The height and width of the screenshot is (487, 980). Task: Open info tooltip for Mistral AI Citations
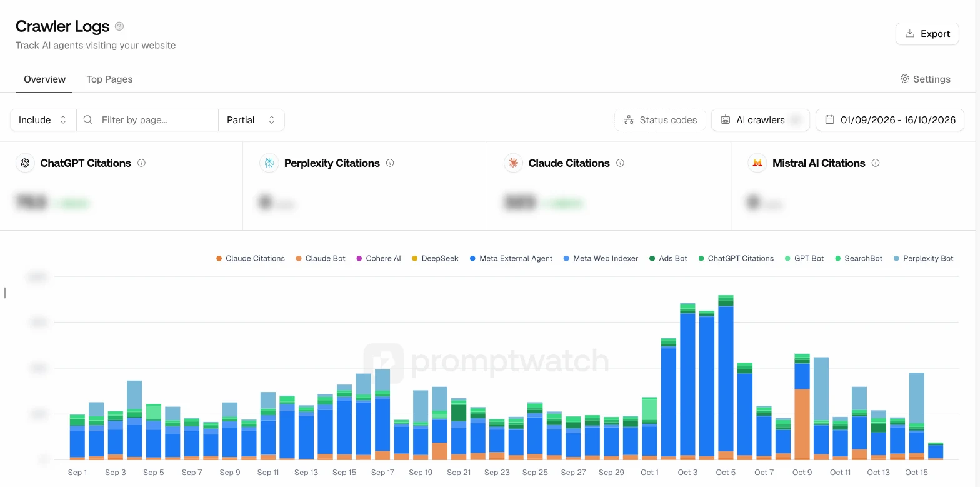pyautogui.click(x=876, y=163)
